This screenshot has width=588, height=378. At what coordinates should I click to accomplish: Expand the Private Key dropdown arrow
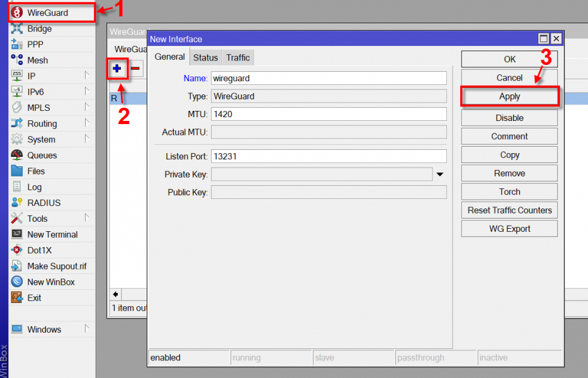[x=440, y=174]
